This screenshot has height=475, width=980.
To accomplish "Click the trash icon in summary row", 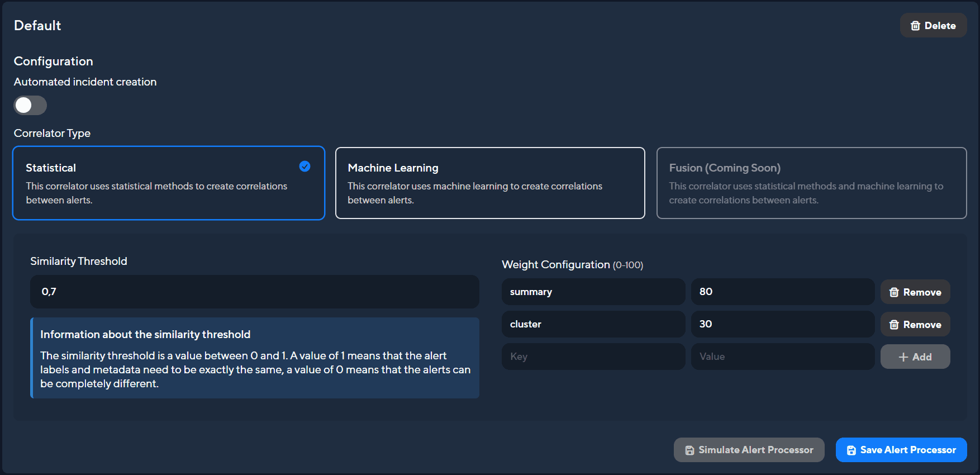I will coord(894,292).
